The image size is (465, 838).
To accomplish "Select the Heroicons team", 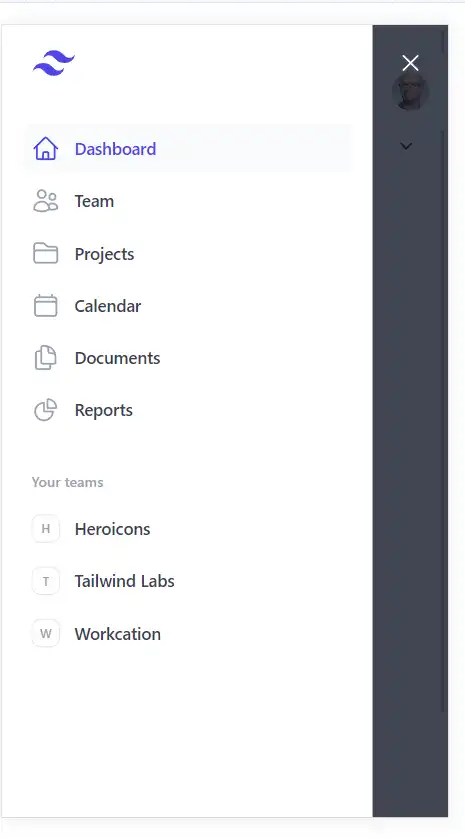I will click(x=188, y=529).
